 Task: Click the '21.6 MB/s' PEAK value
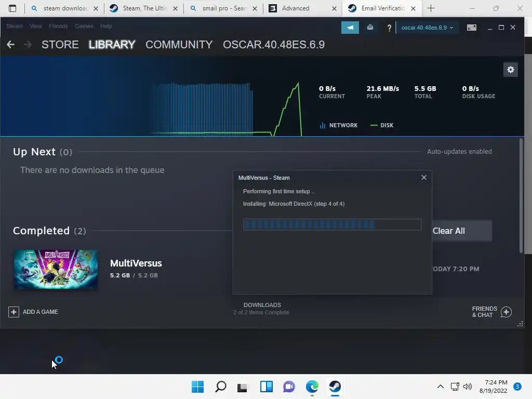click(383, 88)
